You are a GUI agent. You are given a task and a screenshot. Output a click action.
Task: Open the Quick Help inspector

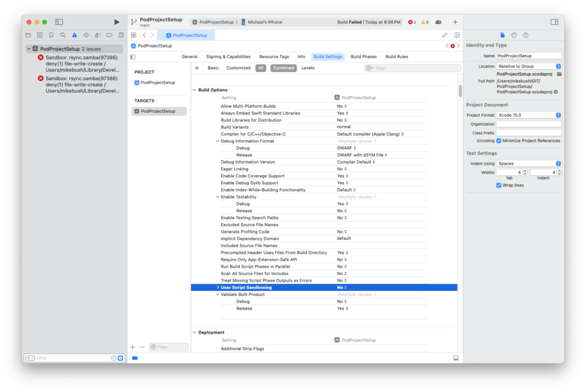(525, 35)
